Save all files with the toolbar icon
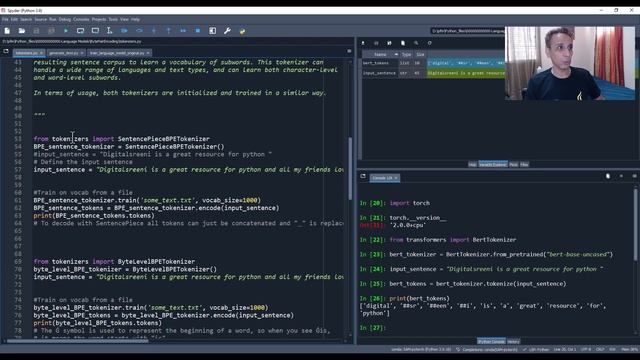 pyautogui.click(x=51, y=31)
